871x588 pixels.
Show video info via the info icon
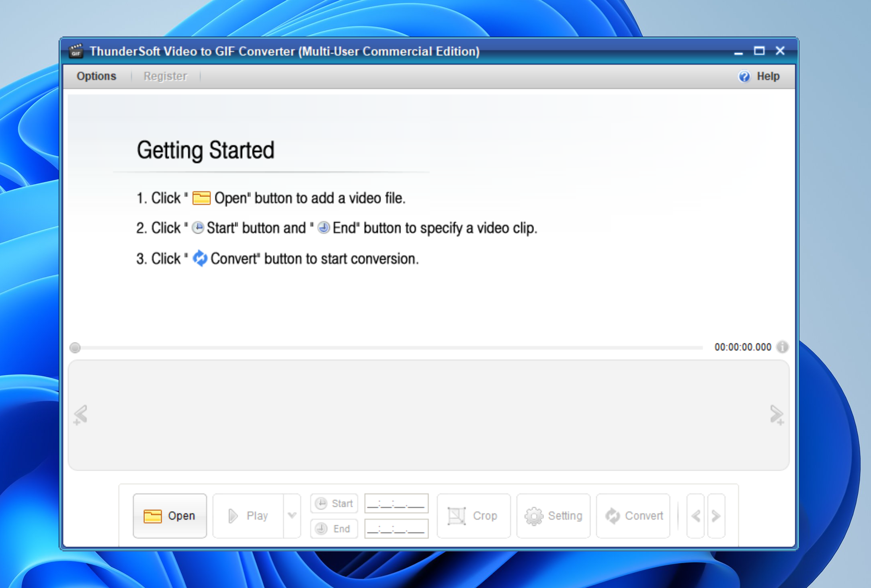pyautogui.click(x=782, y=346)
